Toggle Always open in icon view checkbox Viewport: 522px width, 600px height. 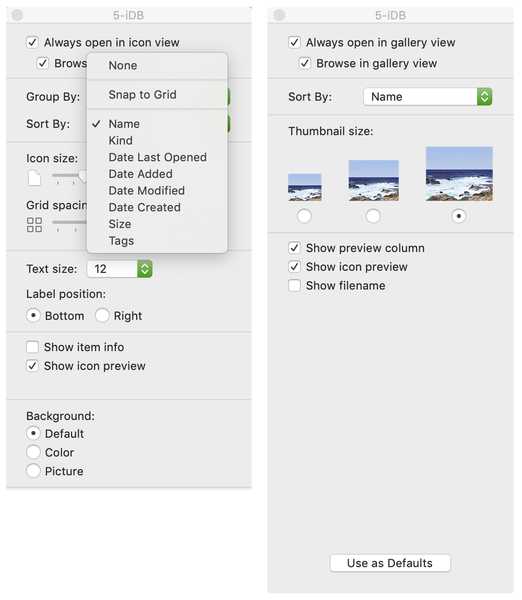32,42
